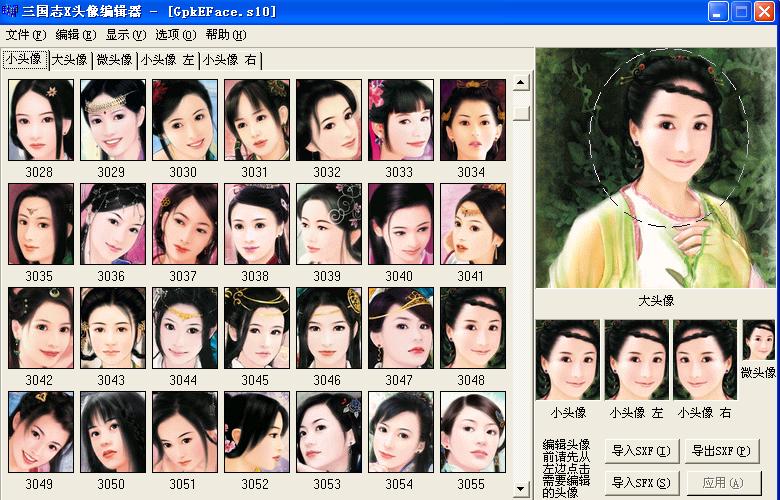Click the 导入SXF(I) button
The image size is (780, 500).
(x=641, y=451)
